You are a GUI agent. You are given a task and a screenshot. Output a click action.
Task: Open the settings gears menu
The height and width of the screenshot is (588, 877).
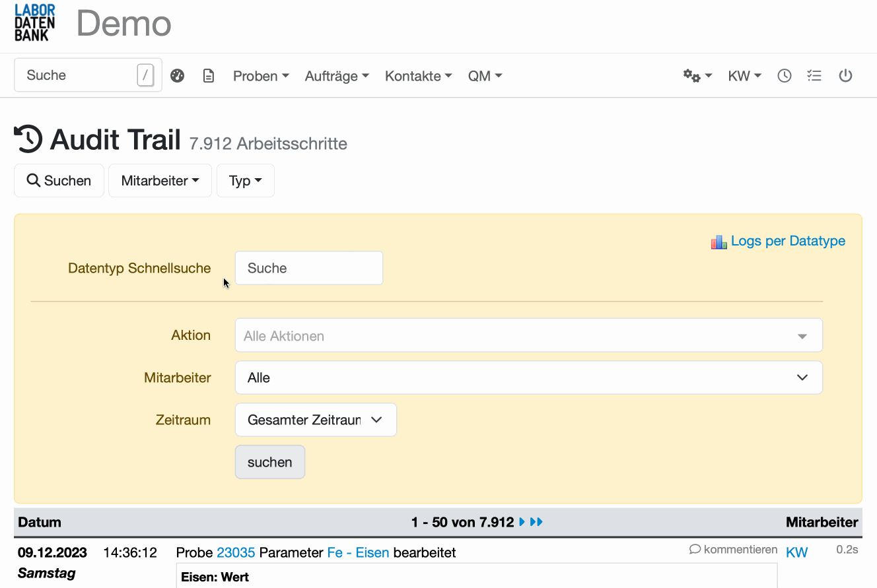click(693, 75)
